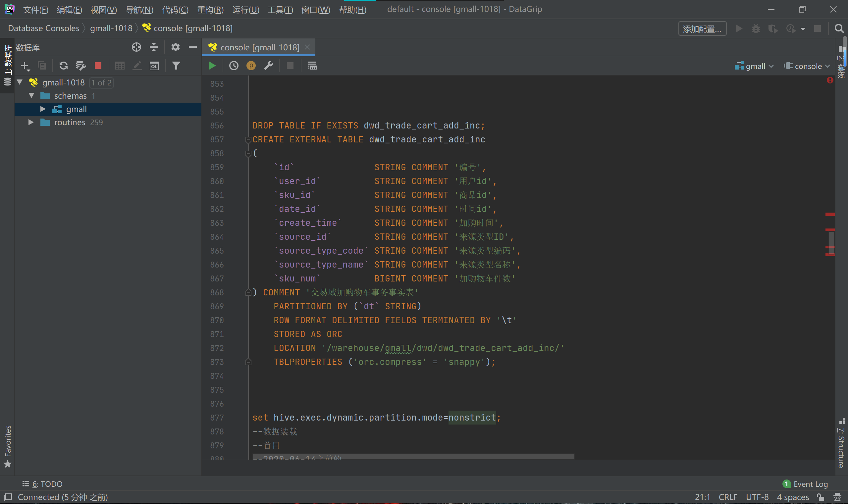Click the orange transaction mode P icon
848x504 pixels.
tap(251, 66)
